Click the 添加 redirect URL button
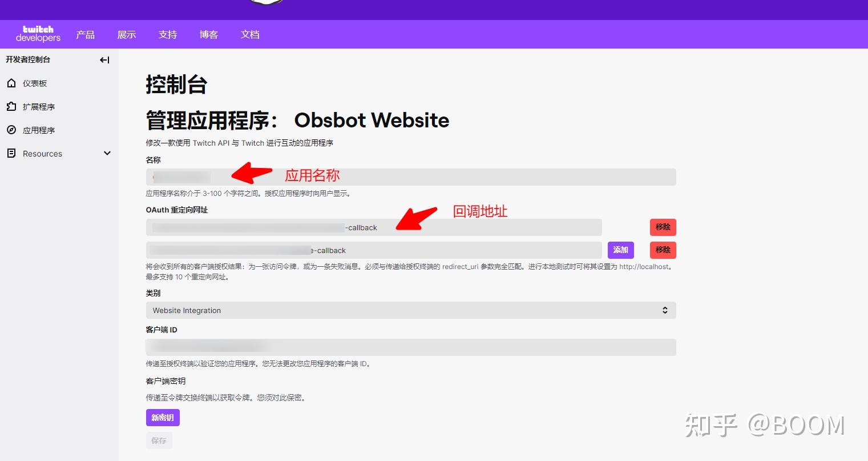 click(x=621, y=250)
